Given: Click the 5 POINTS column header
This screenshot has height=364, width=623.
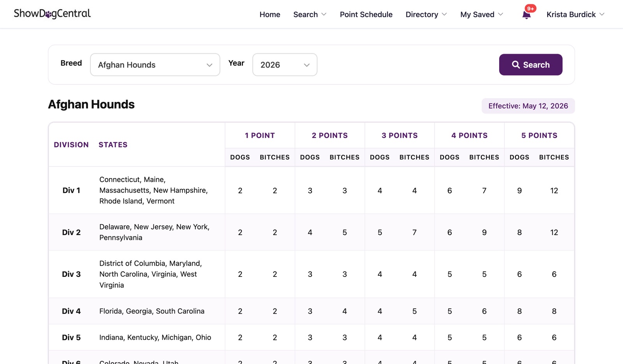Looking at the screenshot, I should pos(539,135).
